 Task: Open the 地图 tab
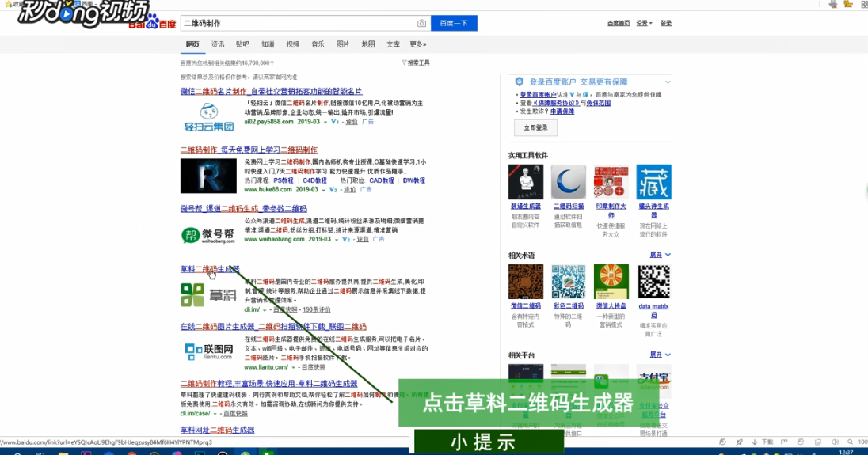coord(368,44)
